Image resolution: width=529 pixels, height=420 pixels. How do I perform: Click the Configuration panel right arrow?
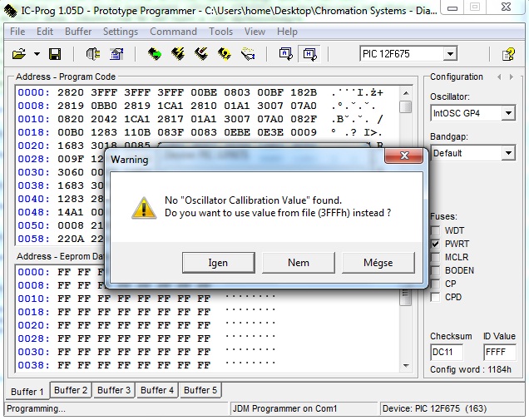tap(512, 77)
